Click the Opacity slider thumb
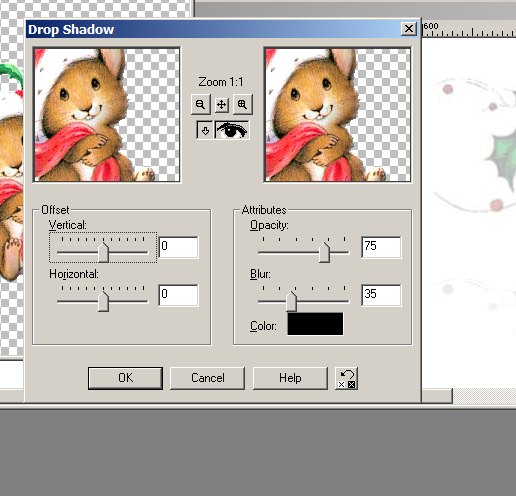This screenshot has width=516, height=496. [324, 253]
